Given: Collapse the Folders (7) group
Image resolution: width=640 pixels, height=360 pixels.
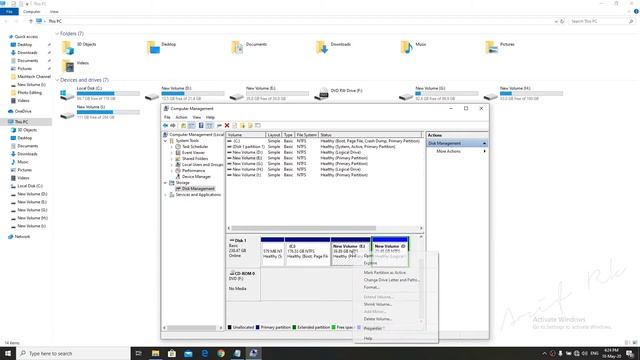Looking at the screenshot, I should pyautogui.click(x=57, y=33).
